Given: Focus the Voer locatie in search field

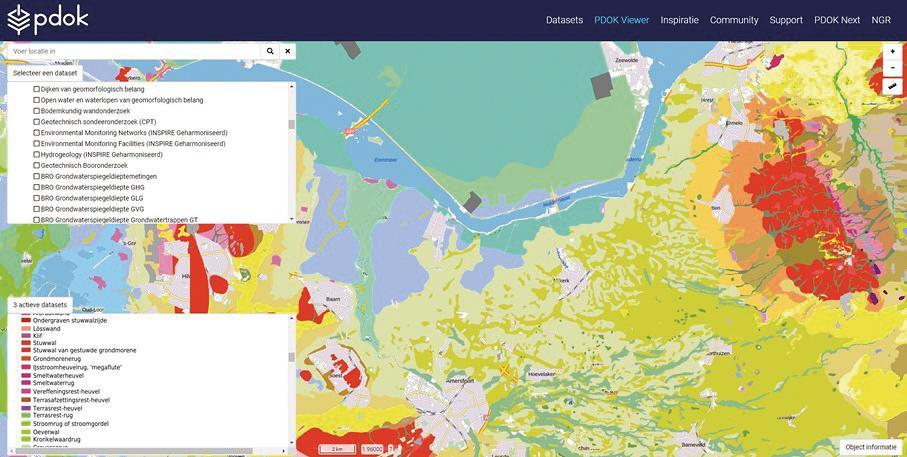Looking at the screenshot, I should pos(132,51).
